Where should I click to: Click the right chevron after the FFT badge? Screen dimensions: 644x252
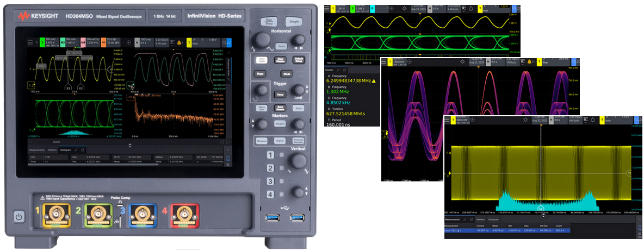point(123,42)
